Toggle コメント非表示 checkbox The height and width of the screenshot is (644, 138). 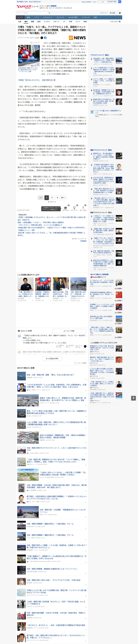point(75,363)
